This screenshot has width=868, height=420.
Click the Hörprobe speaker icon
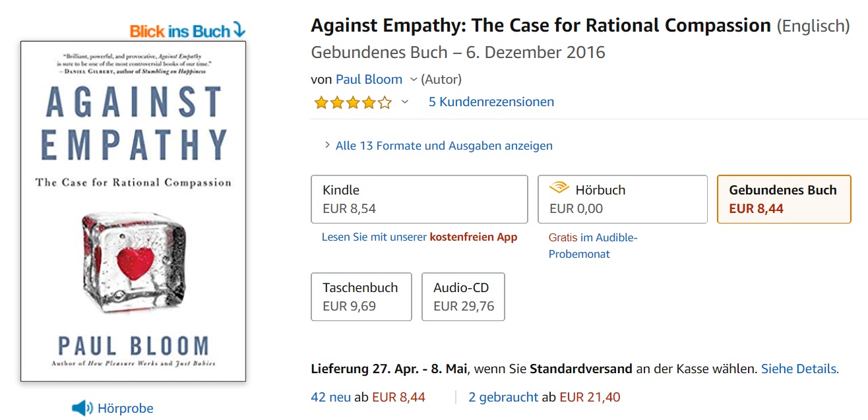(x=82, y=408)
